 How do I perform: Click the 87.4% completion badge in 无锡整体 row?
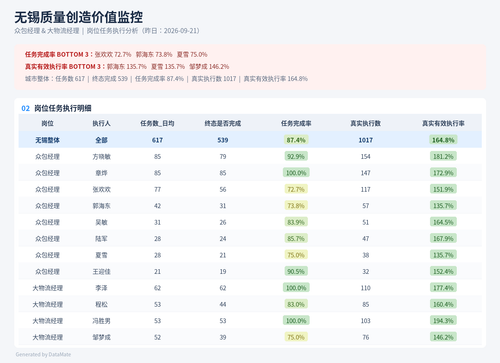[296, 140]
